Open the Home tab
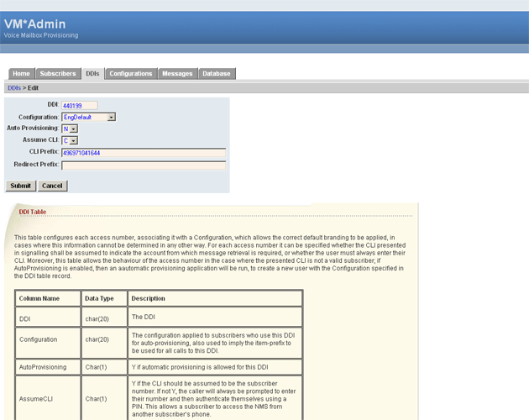Image resolution: width=529 pixels, height=420 pixels. pos(21,74)
